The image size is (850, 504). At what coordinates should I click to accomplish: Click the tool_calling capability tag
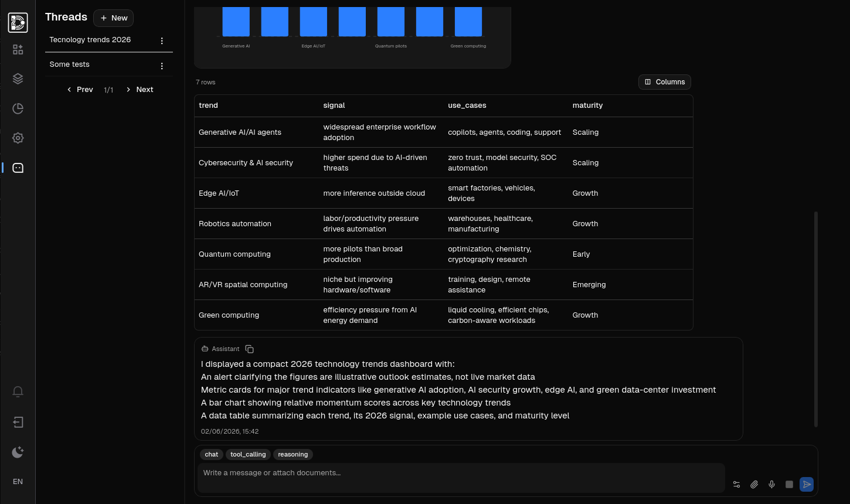[x=248, y=454]
